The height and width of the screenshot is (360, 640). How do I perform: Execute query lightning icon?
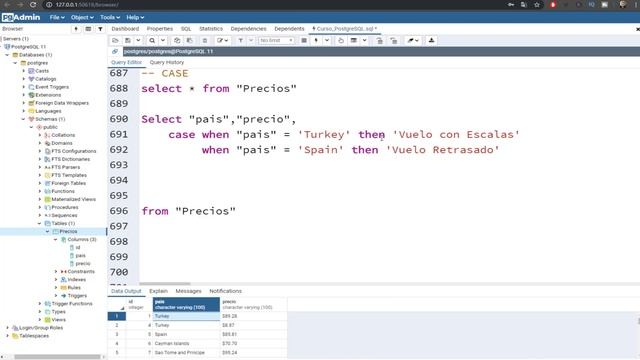(x=316, y=40)
